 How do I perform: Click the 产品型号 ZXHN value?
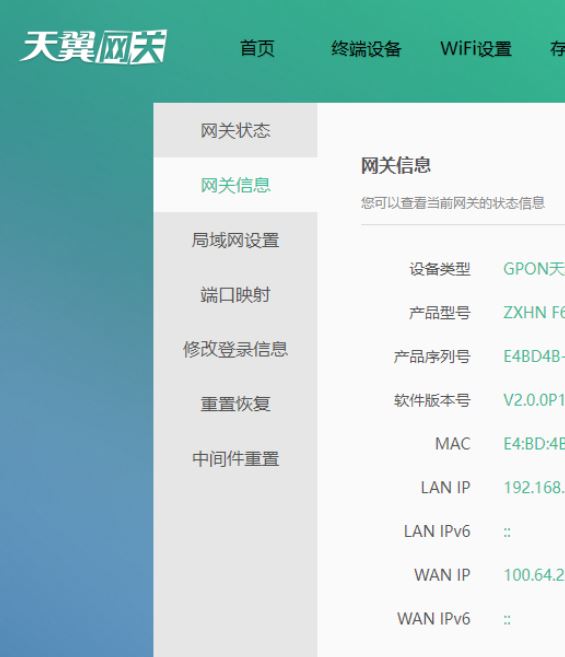[x=534, y=313]
